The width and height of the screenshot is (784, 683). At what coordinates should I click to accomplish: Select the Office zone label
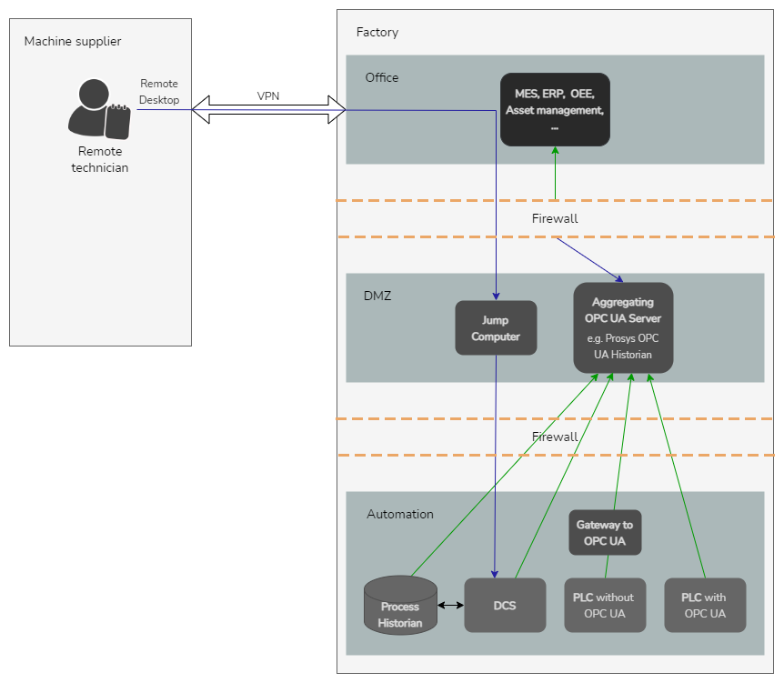click(381, 77)
